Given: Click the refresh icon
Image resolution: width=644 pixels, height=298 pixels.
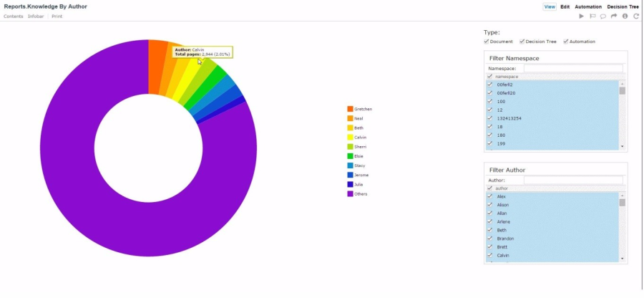Looking at the screenshot, I should click(x=635, y=16).
